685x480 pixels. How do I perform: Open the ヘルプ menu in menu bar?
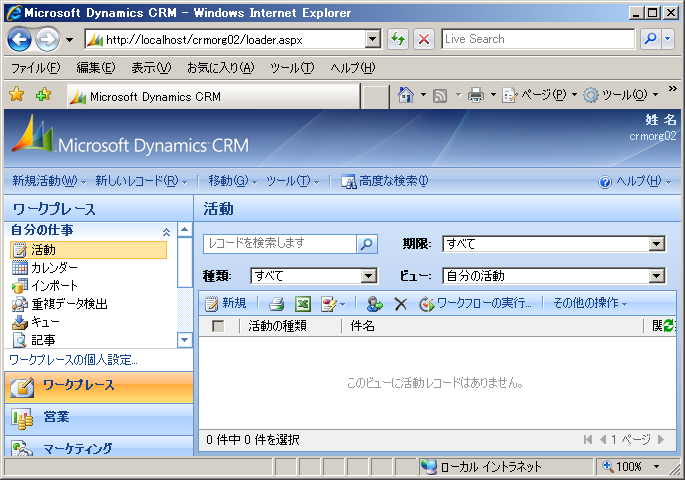tap(353, 68)
